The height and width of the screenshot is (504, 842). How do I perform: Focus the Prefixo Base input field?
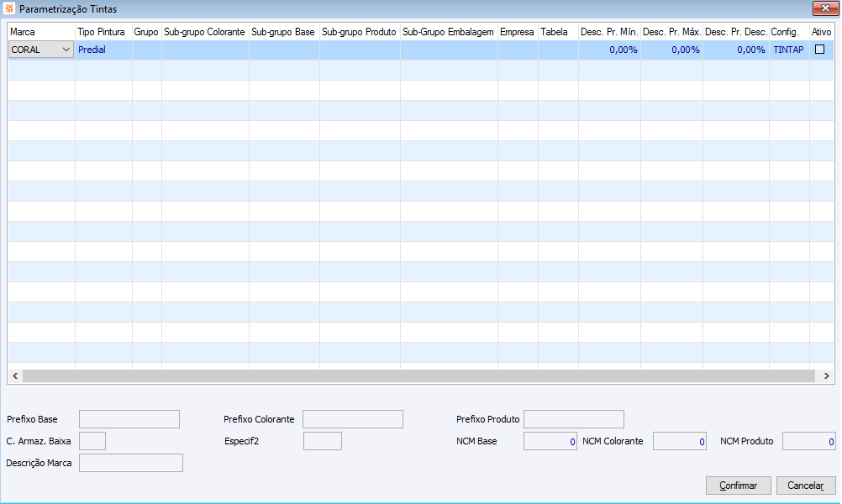129,419
